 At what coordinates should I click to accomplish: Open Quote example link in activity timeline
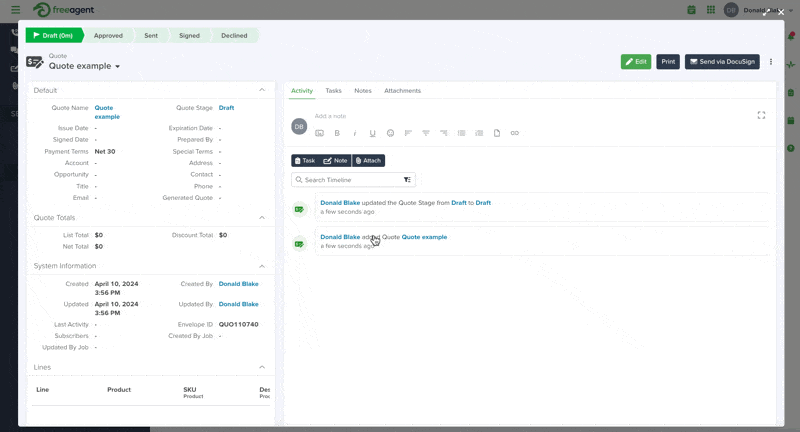pyautogui.click(x=424, y=237)
